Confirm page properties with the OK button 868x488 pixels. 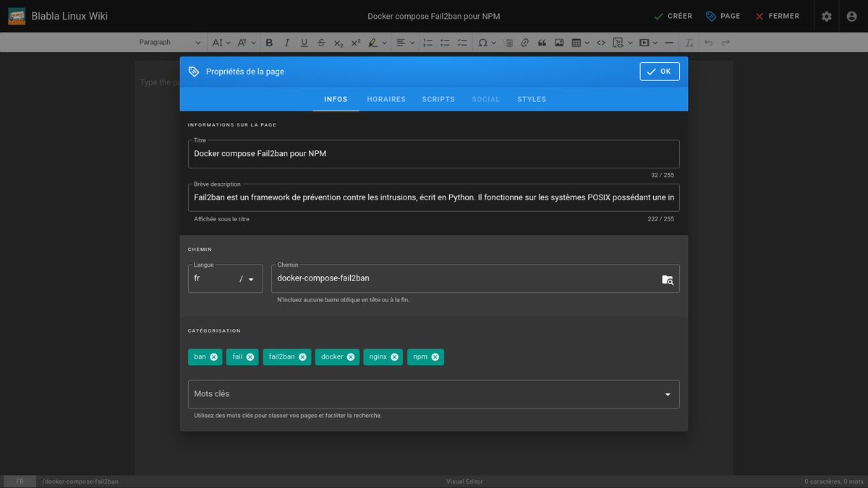(659, 71)
